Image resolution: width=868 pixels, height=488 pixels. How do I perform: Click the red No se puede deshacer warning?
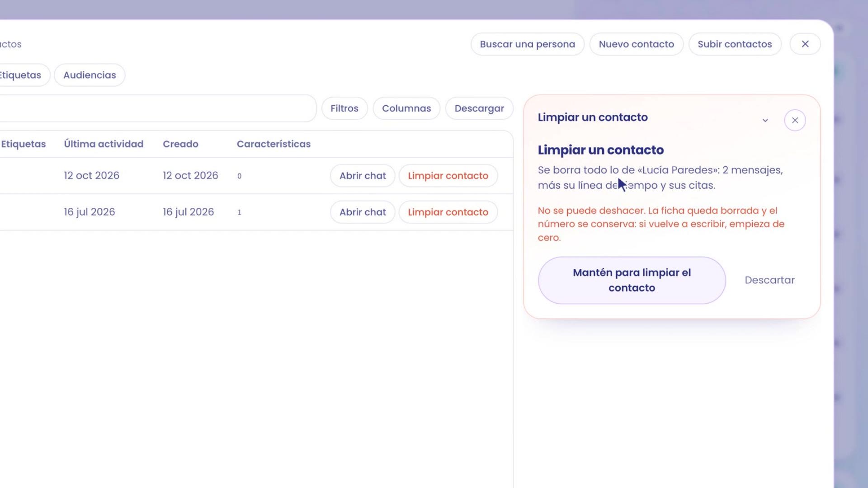click(661, 224)
